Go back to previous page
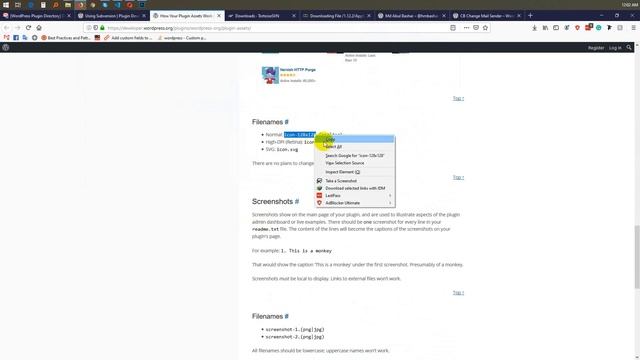Screen dimensions: 640x360 7,28
